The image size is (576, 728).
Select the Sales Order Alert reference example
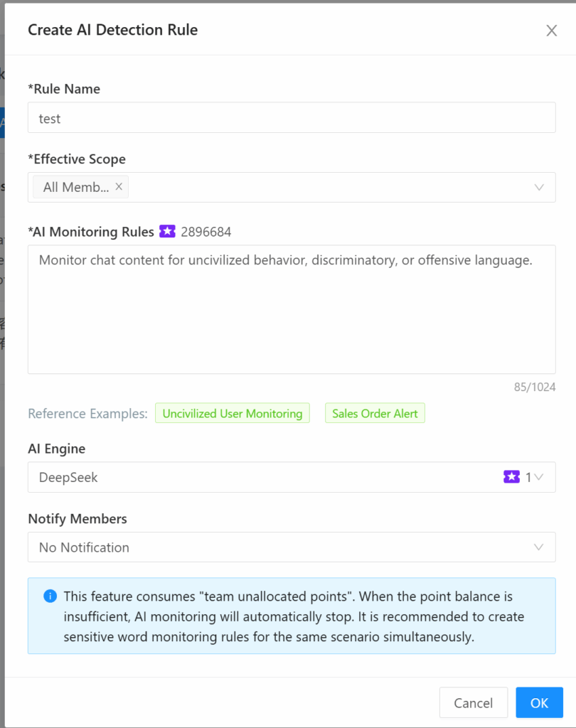pyautogui.click(x=375, y=413)
